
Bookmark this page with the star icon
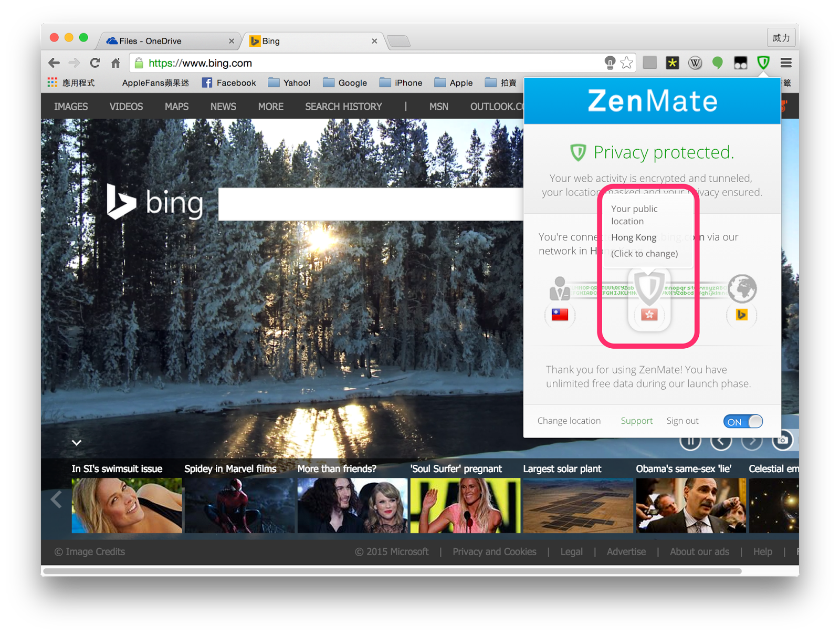(626, 63)
